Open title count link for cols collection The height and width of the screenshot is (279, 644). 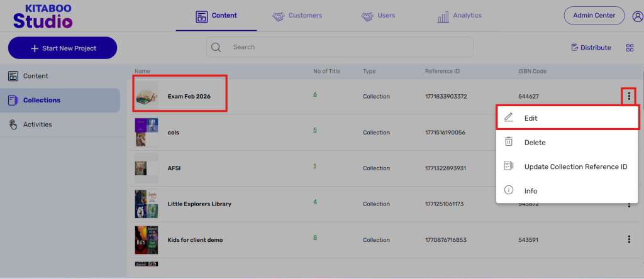(x=315, y=130)
